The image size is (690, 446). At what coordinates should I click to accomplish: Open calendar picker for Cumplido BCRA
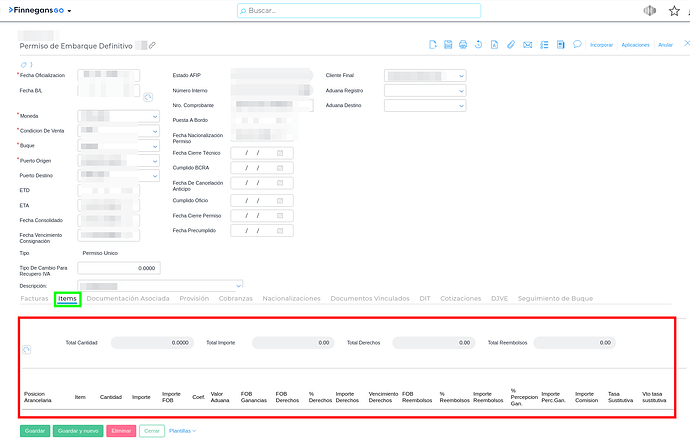point(281,168)
